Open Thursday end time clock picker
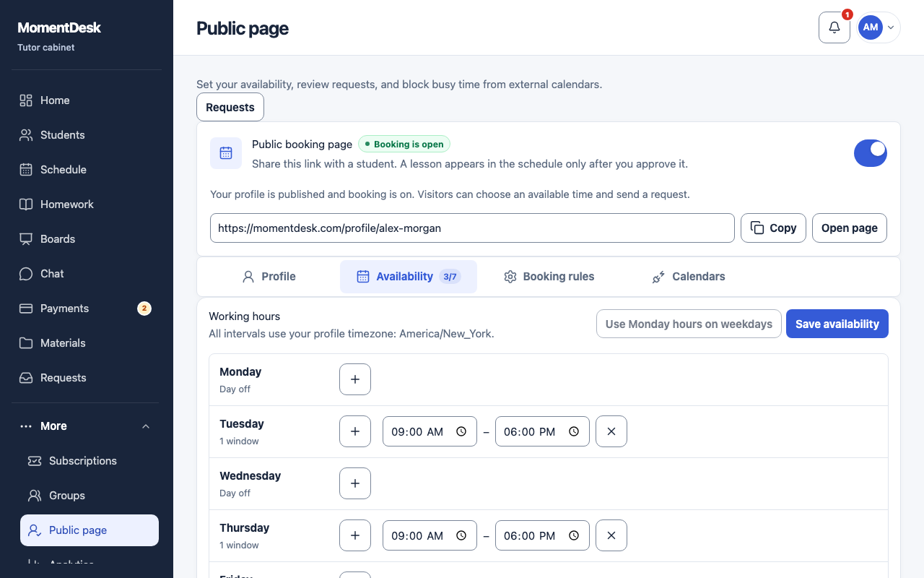The height and width of the screenshot is (578, 924). tap(574, 536)
